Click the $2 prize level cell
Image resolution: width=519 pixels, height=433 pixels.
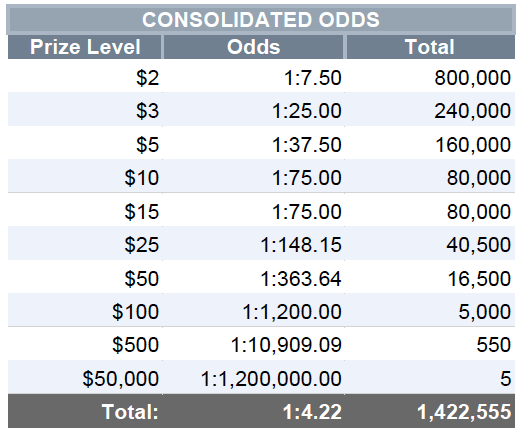85,76
